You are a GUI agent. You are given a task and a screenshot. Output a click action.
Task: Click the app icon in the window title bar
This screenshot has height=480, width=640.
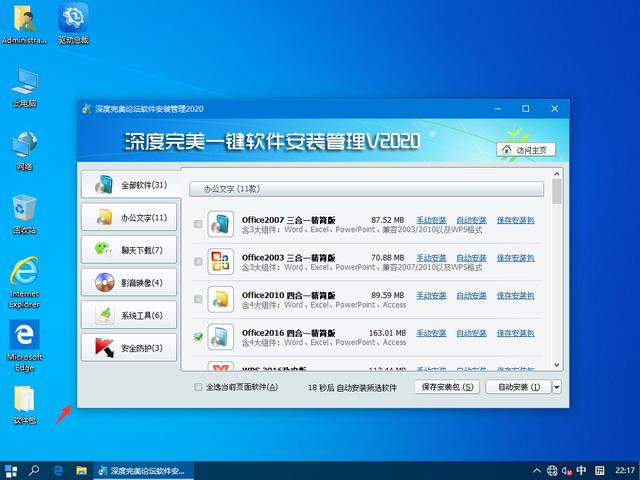(87, 109)
